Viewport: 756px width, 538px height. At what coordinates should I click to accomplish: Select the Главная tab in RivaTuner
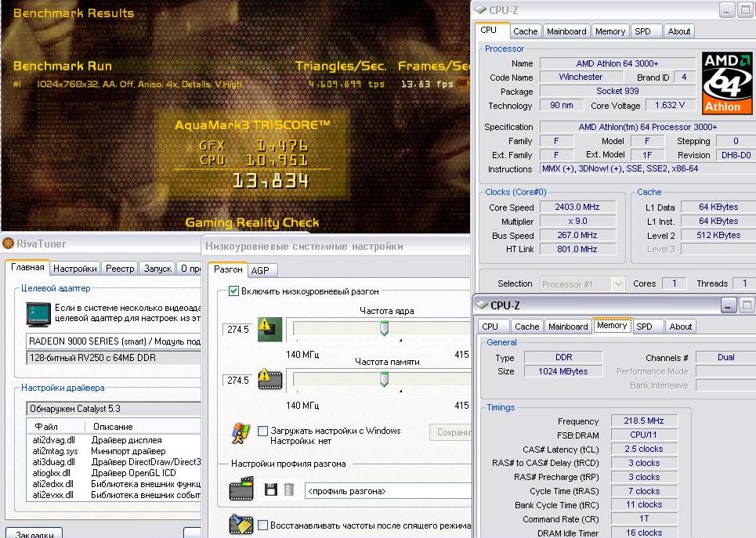(27, 267)
